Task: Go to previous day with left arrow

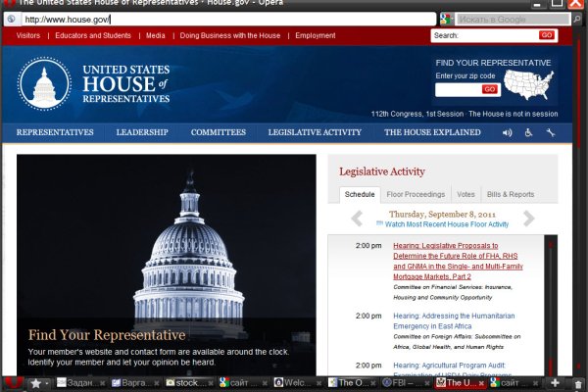Action: (x=357, y=219)
